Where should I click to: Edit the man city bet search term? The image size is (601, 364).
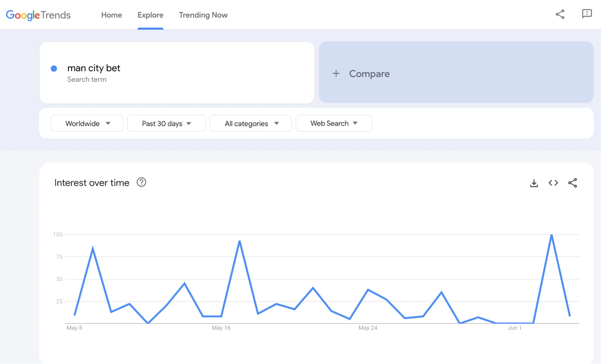177,73
